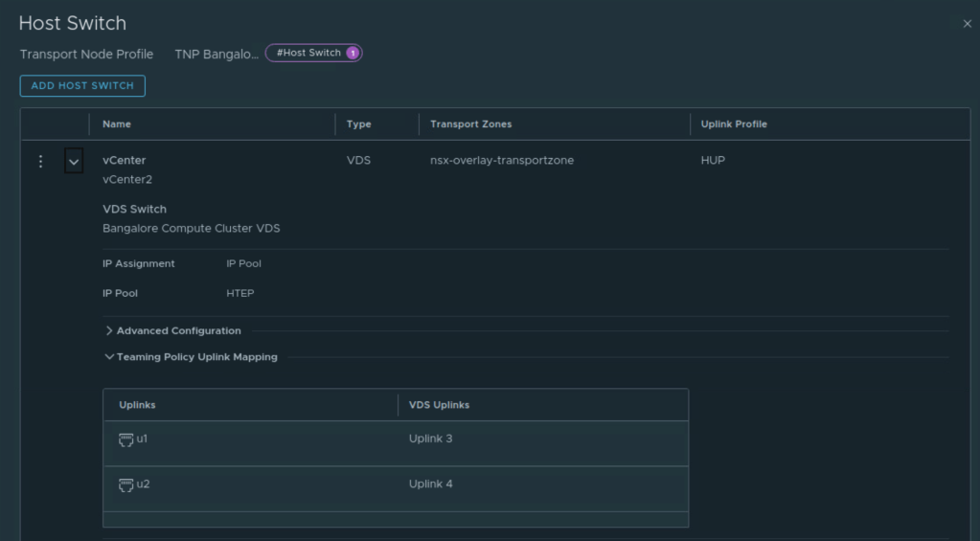Click the VDS Uplinks column header
This screenshot has width=980, height=541.
click(x=439, y=405)
